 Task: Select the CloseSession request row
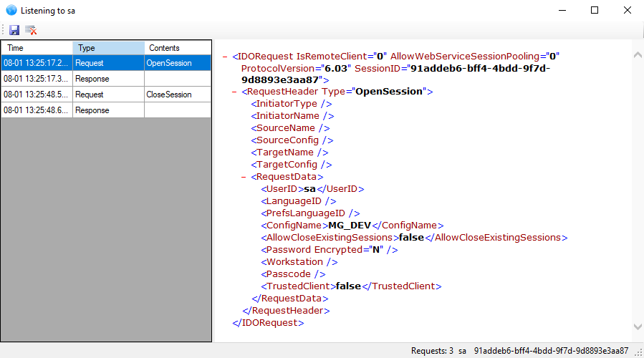click(106, 95)
